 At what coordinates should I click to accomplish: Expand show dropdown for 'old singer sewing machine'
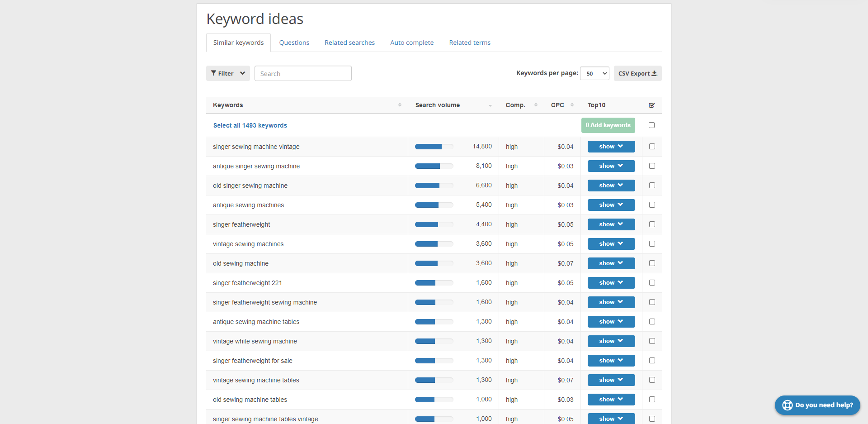pos(611,185)
